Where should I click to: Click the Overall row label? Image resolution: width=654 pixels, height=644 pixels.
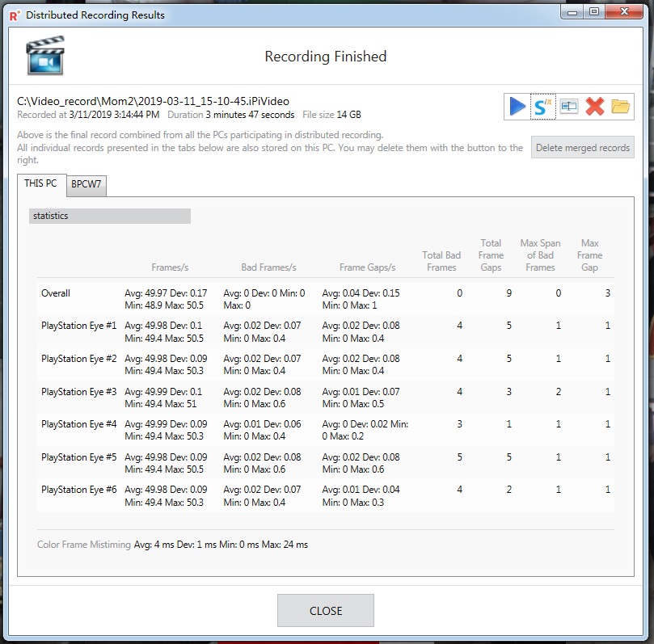pos(56,293)
